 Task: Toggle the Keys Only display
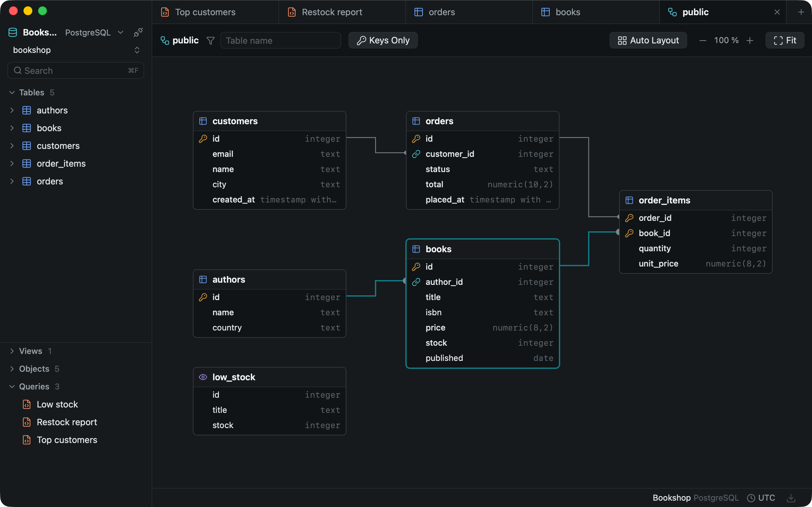click(383, 40)
